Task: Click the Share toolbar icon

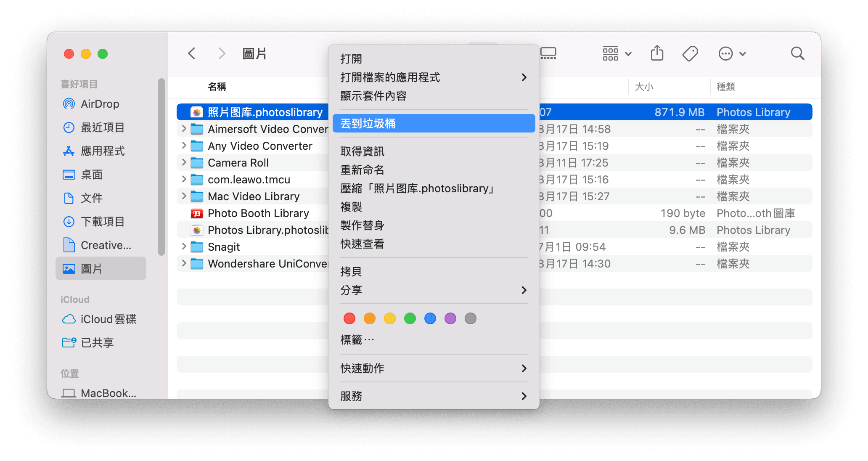Action: coord(657,53)
